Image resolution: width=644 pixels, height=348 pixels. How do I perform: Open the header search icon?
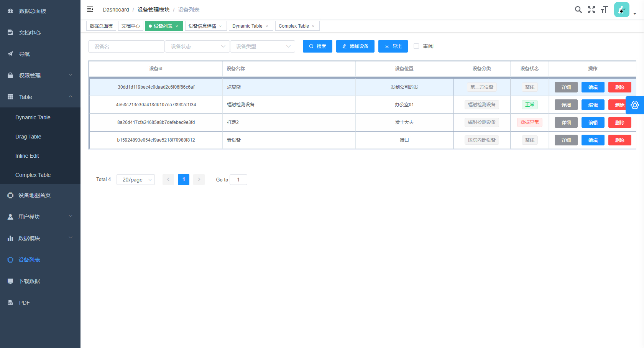[x=578, y=10]
